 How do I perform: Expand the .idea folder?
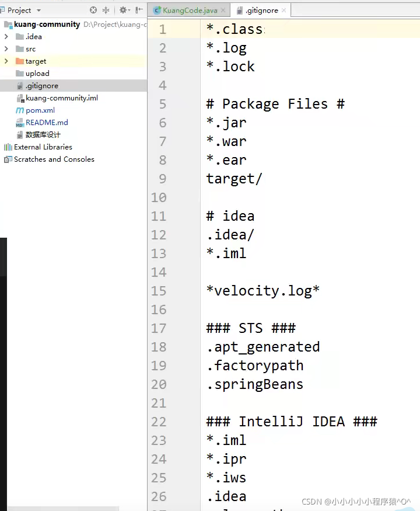coord(6,37)
